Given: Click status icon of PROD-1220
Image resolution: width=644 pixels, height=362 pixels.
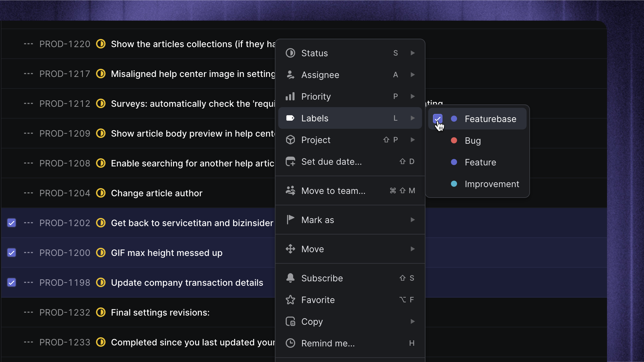Looking at the screenshot, I should (101, 44).
